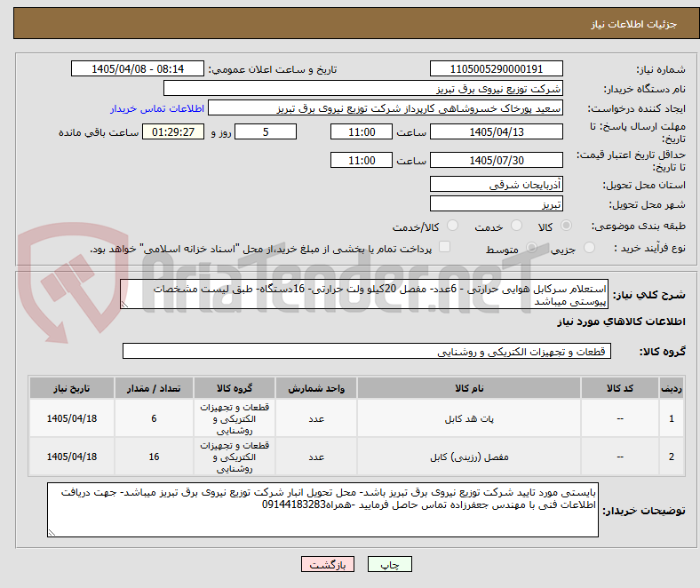The width and height of the screenshot is (700, 588).
Task: Toggle Islamic treasury bonds payment checkbox
Action: pos(445,247)
